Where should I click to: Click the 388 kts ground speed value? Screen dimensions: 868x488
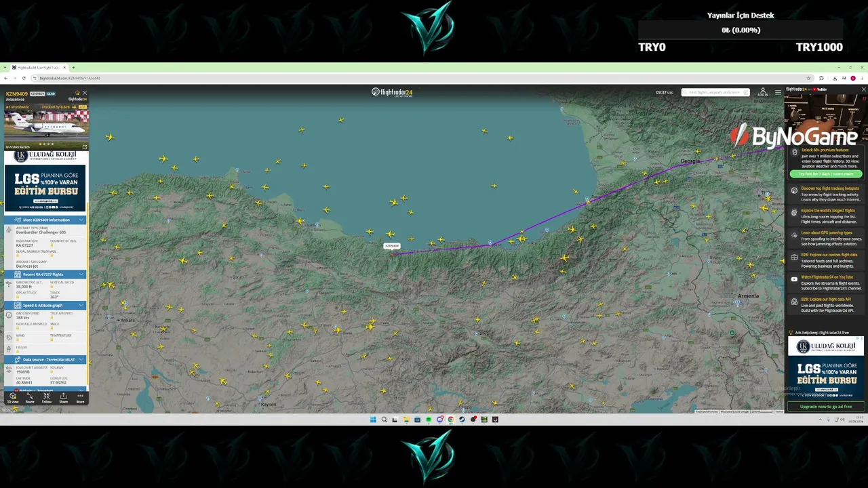[22, 318]
